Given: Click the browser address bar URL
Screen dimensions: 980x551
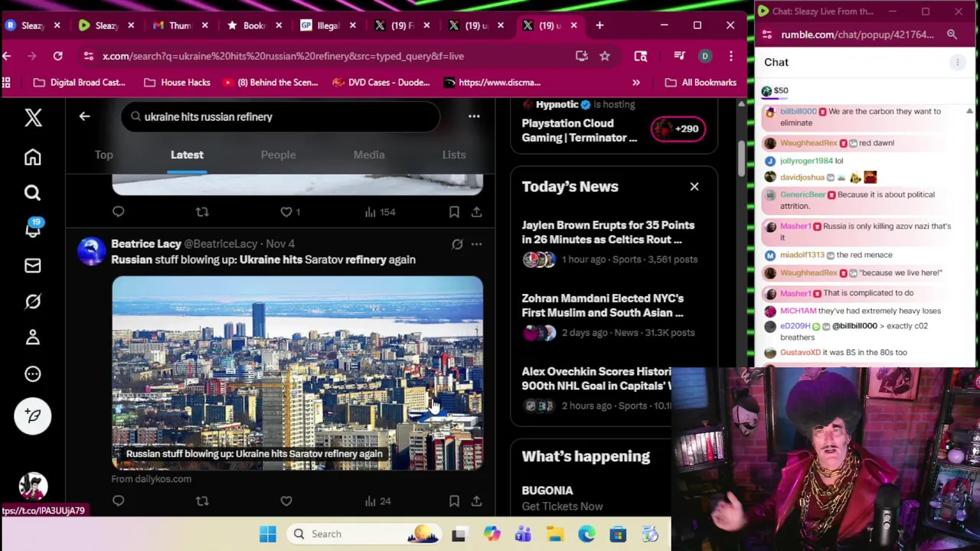Looking at the screenshot, I should [283, 56].
